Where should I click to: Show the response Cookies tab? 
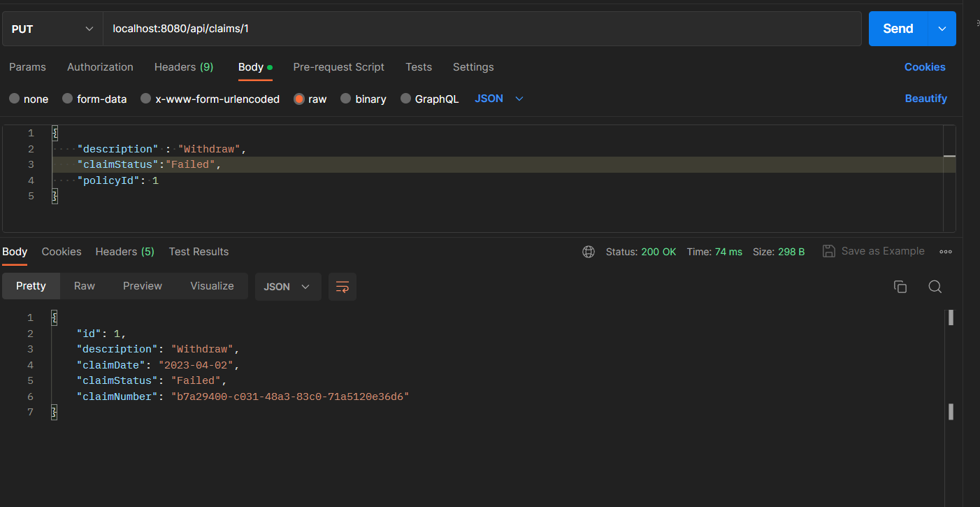pyautogui.click(x=62, y=252)
